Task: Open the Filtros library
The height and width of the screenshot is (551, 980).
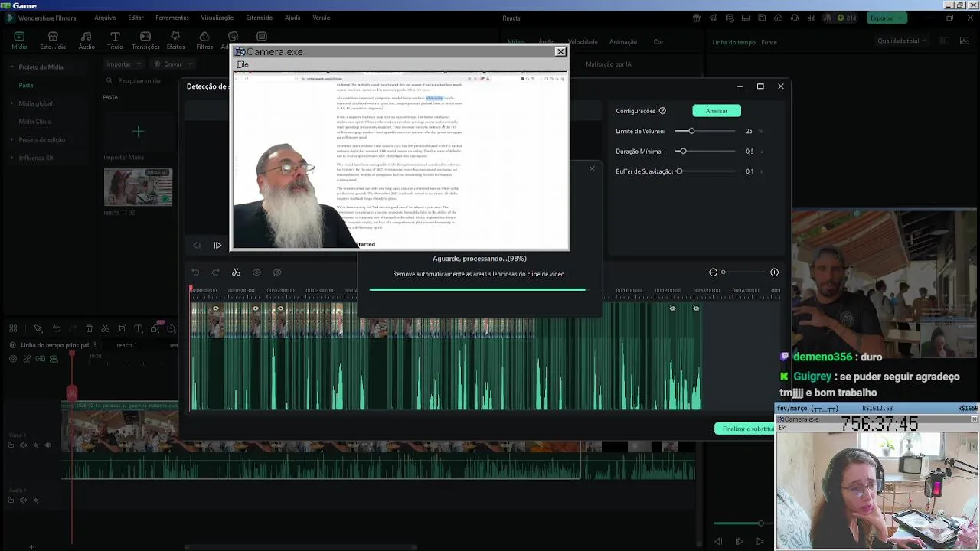Action: tap(204, 41)
